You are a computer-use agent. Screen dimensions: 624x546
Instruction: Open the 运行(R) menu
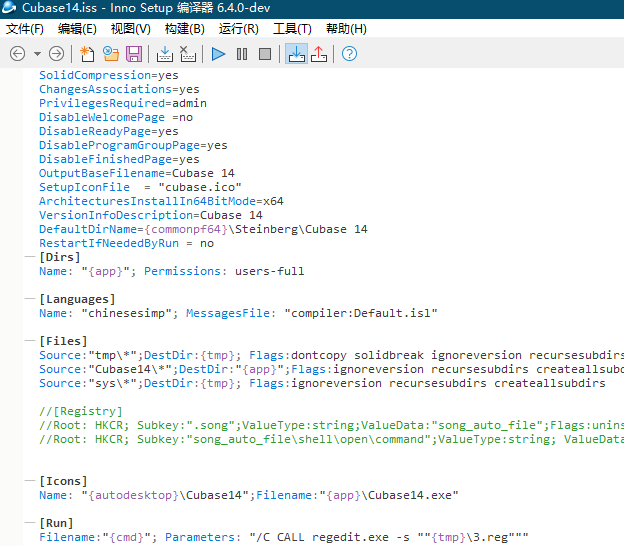[238, 29]
